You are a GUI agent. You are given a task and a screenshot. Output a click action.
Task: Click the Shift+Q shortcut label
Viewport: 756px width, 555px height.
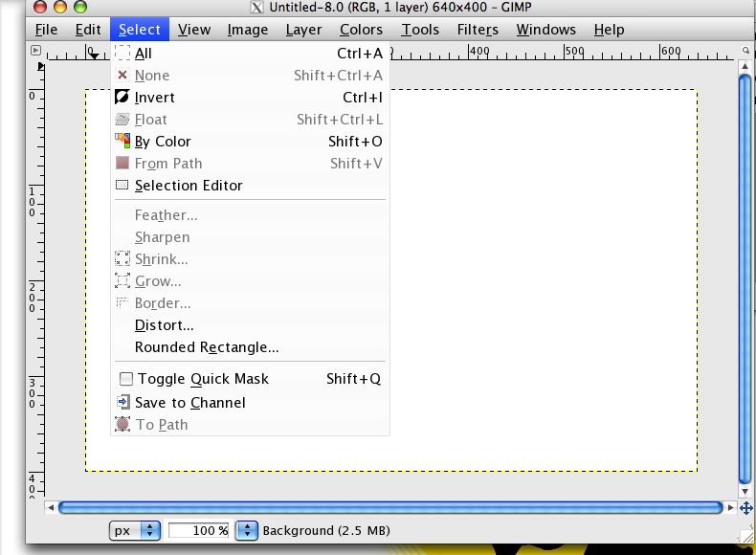353,379
